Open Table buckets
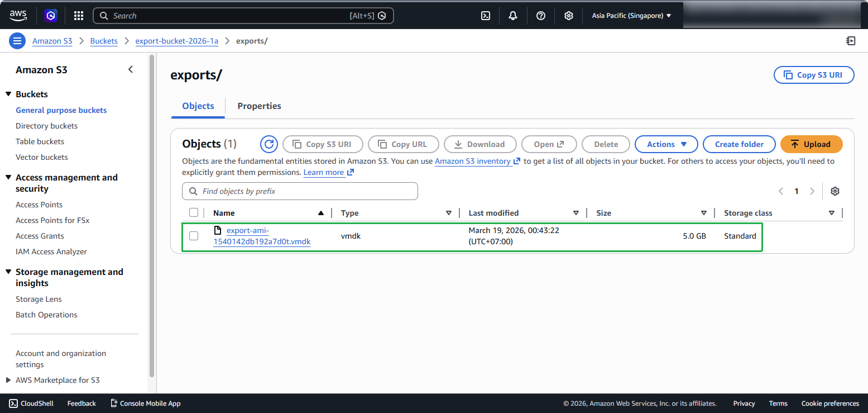 [x=40, y=141]
